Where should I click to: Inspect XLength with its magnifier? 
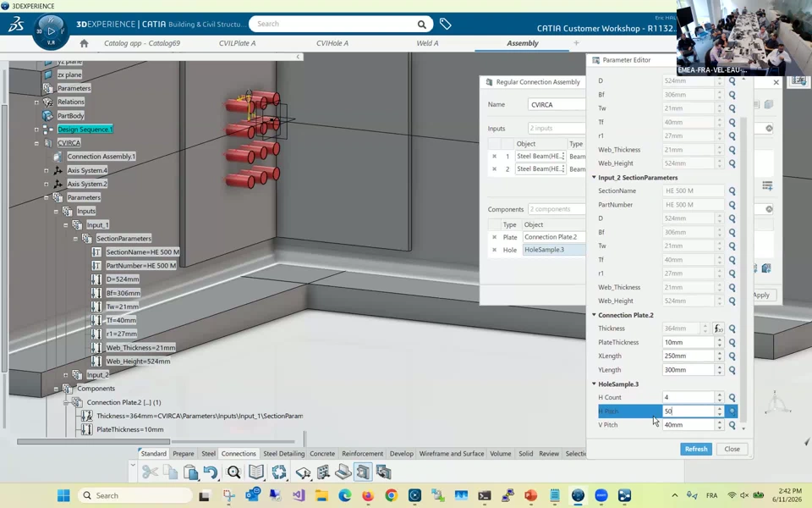[732, 356]
